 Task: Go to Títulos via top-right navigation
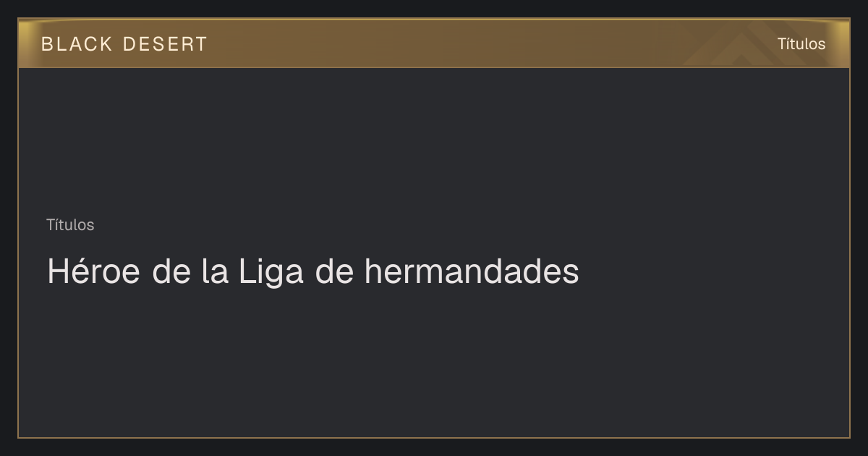801,43
